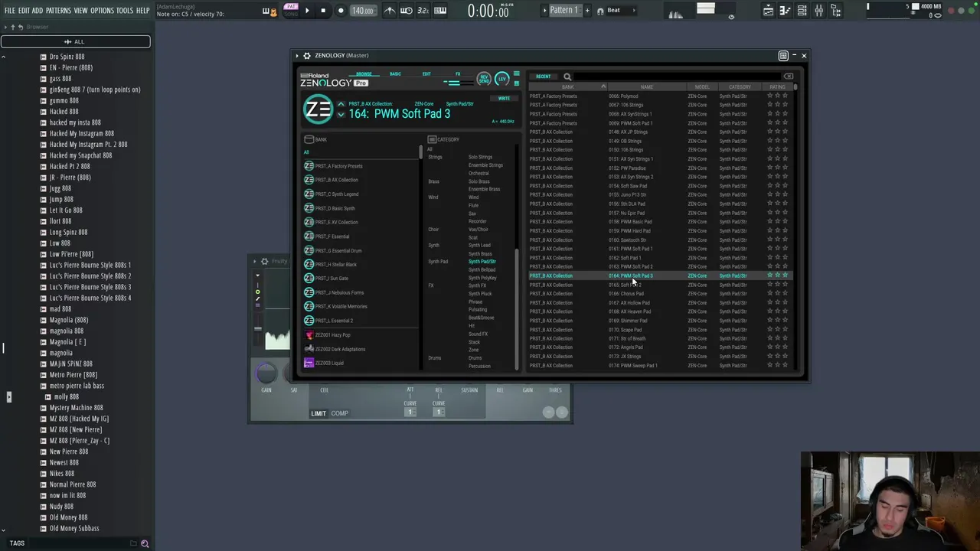Open the HELP menu

click(x=143, y=11)
